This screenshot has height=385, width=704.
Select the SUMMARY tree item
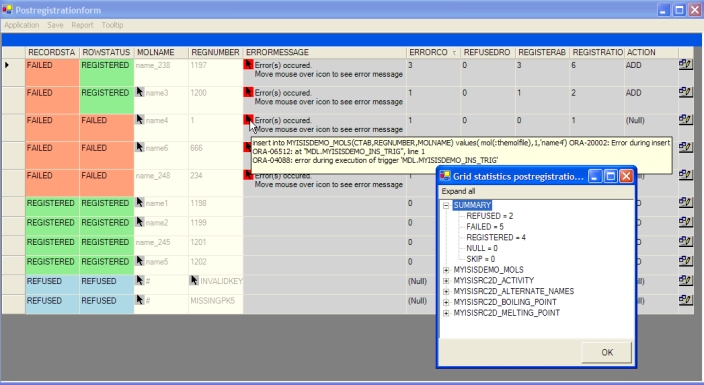click(472, 205)
